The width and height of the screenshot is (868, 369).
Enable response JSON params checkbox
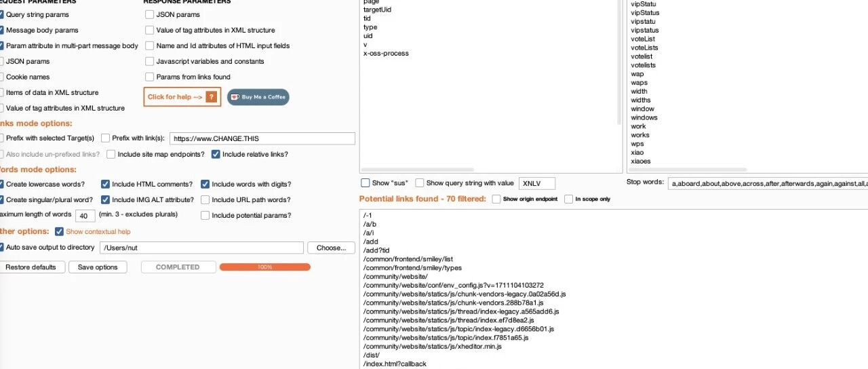(149, 14)
